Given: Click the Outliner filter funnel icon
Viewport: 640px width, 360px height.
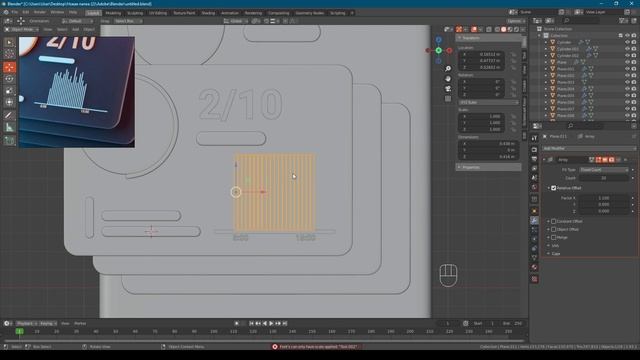Looking at the screenshot, I should point(623,20).
